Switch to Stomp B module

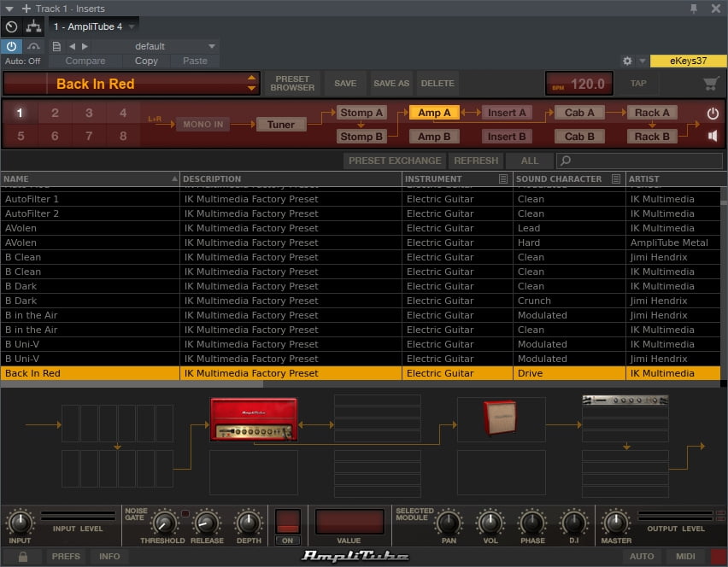361,137
